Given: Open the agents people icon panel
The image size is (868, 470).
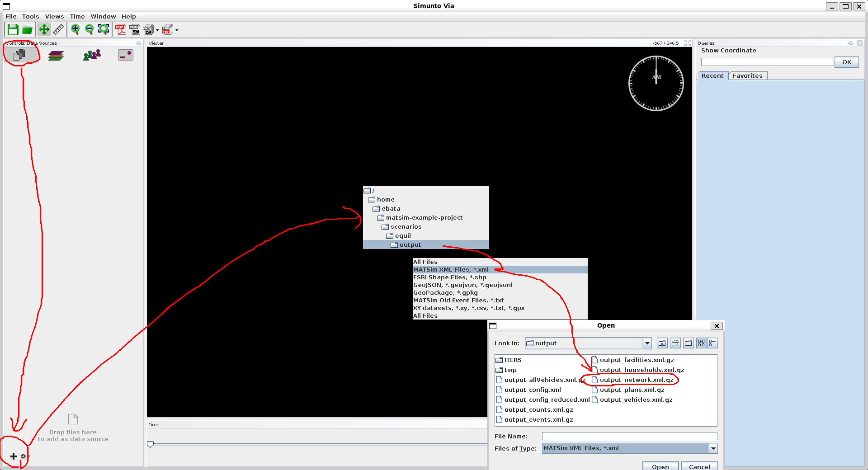Looking at the screenshot, I should pos(92,55).
